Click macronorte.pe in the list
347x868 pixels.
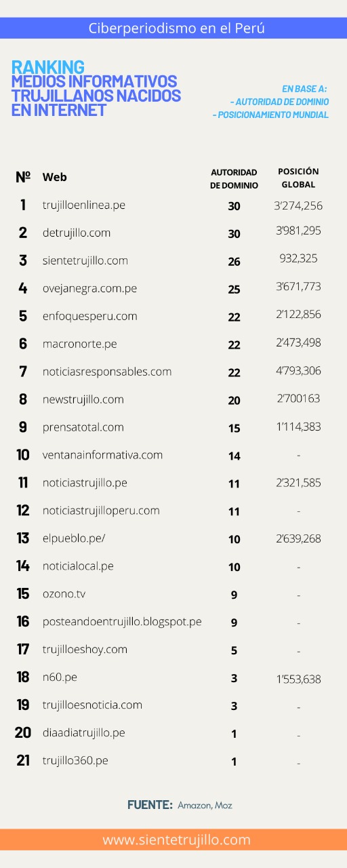tap(79, 344)
